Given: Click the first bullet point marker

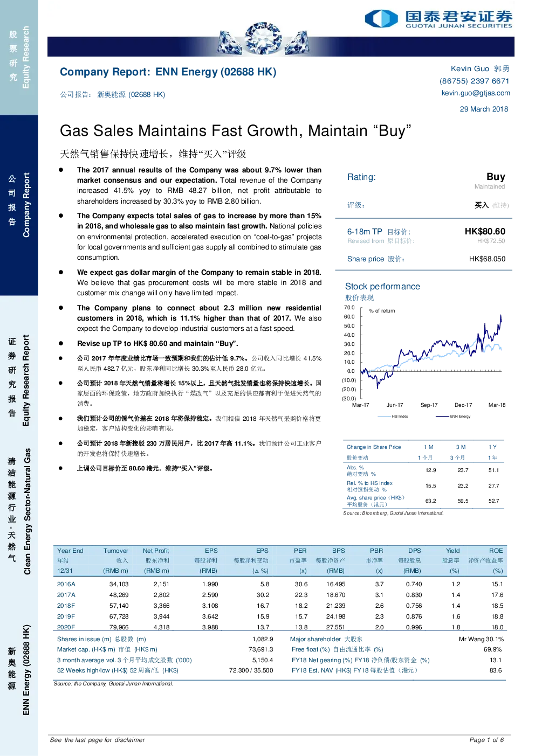Looking at the screenshot, I should pos(61,170).
